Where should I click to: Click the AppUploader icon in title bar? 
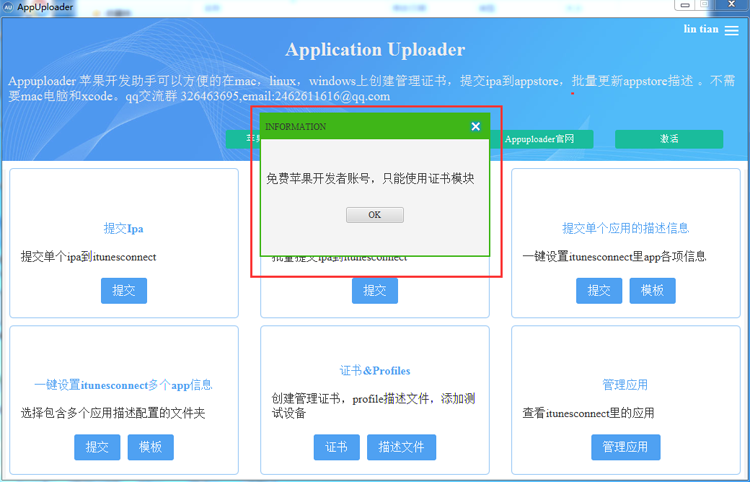pos(8,7)
